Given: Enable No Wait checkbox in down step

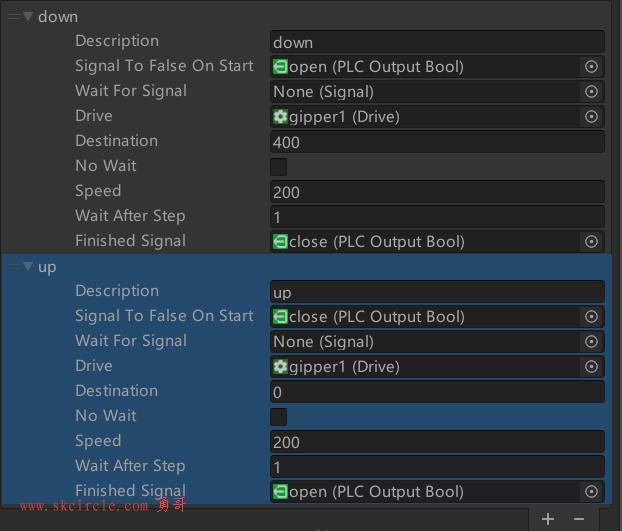Looking at the screenshot, I should (278, 167).
